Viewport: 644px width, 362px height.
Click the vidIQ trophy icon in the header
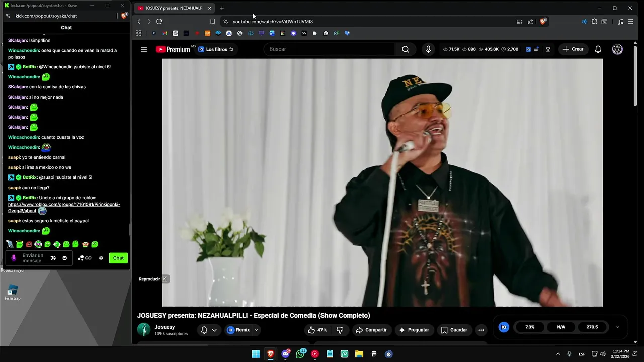click(x=548, y=49)
